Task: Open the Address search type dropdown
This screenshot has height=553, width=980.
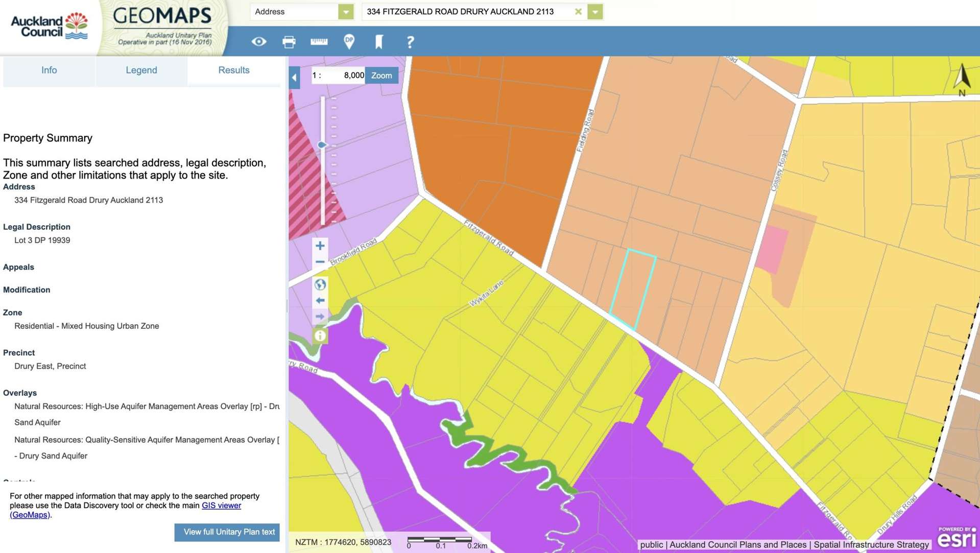Action: coord(346,12)
